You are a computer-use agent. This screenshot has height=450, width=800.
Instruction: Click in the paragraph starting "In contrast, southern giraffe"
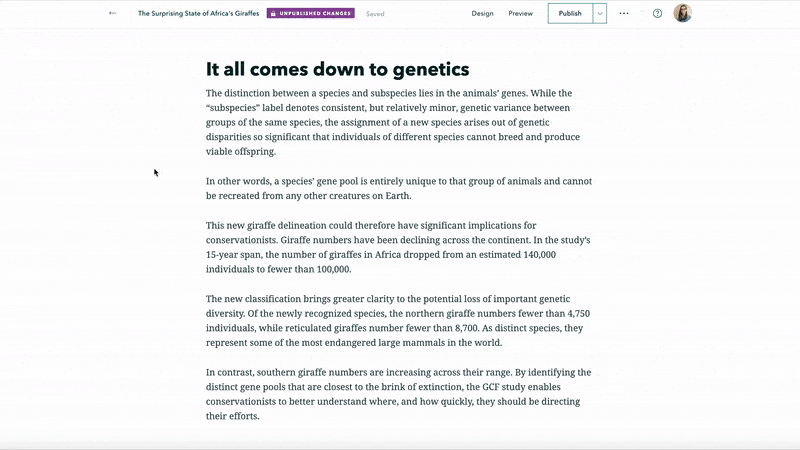tap(390, 394)
